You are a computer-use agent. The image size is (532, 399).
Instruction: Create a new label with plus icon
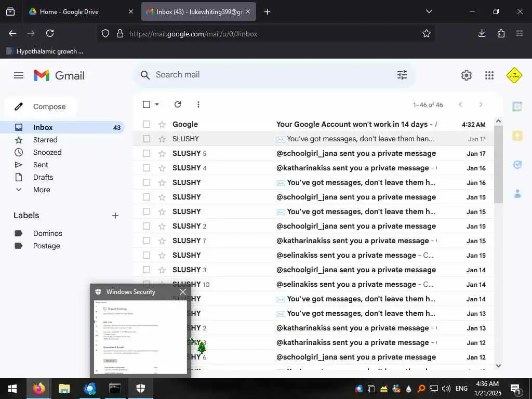tap(115, 216)
